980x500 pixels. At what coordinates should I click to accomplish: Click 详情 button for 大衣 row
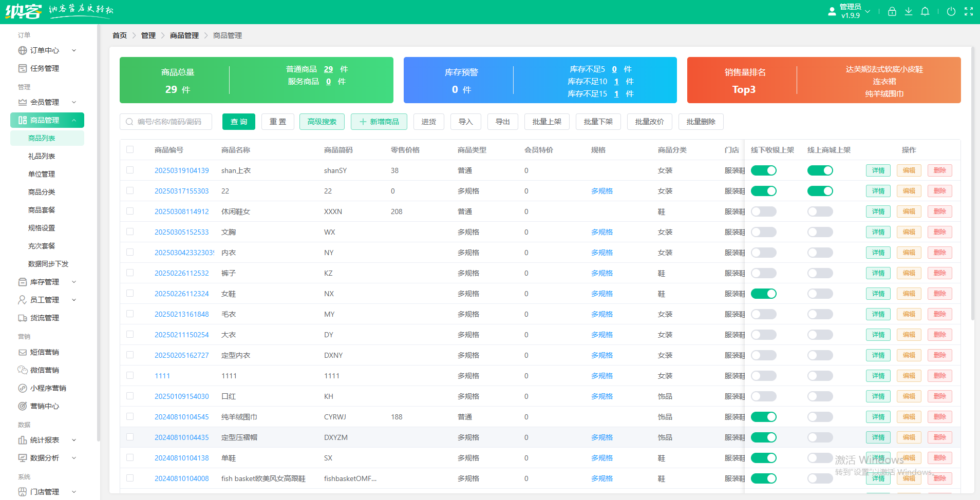point(878,335)
